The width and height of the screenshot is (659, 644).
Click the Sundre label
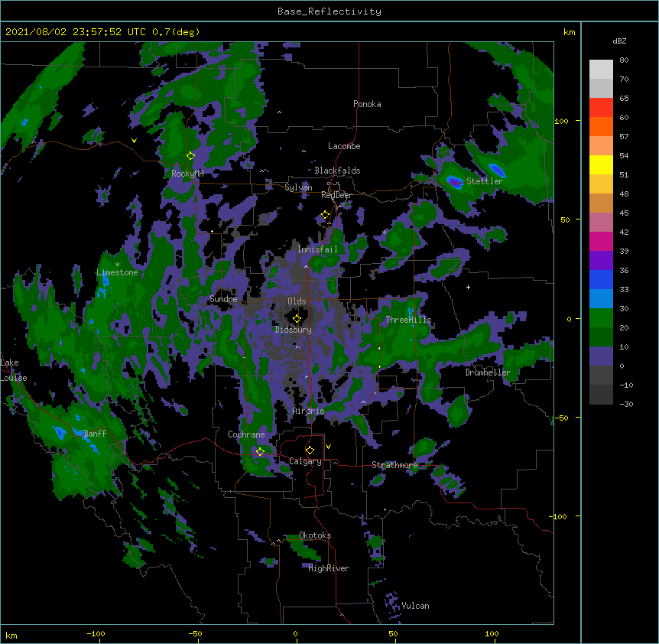(x=223, y=299)
